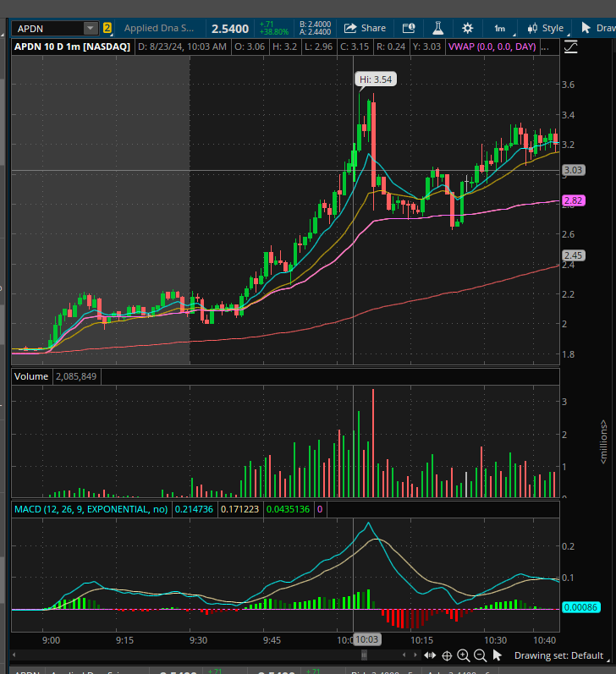This screenshot has height=674, width=616.
Task: Click the MACD value 0.214736
Action: click(x=194, y=509)
